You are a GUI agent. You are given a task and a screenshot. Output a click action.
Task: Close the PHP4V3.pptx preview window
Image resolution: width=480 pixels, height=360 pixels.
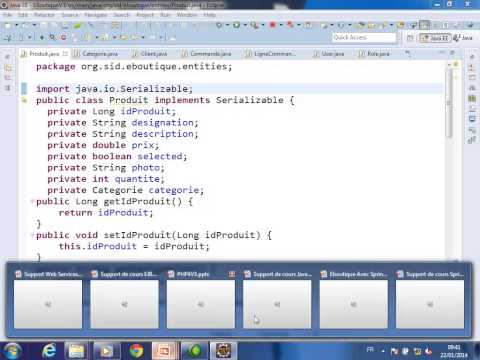232,274
